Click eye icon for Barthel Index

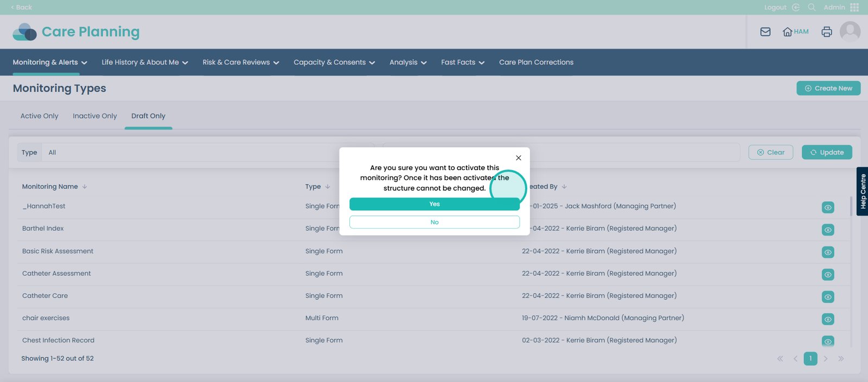point(827,230)
